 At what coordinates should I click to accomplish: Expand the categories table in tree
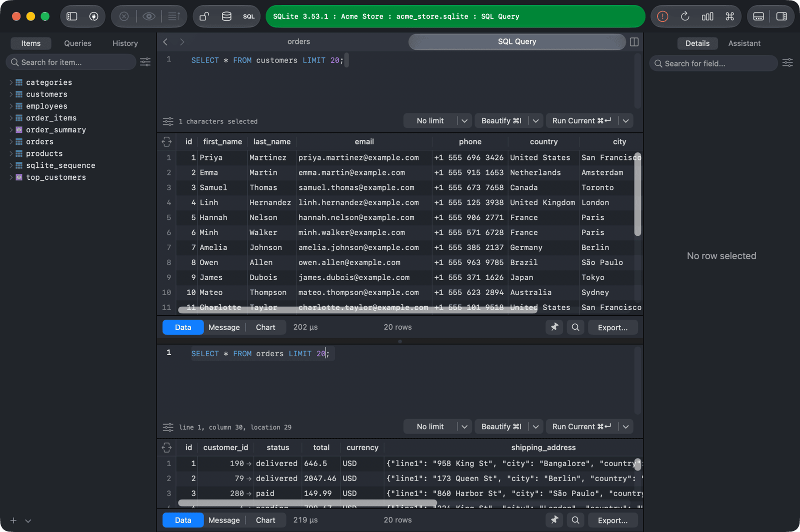[11, 82]
